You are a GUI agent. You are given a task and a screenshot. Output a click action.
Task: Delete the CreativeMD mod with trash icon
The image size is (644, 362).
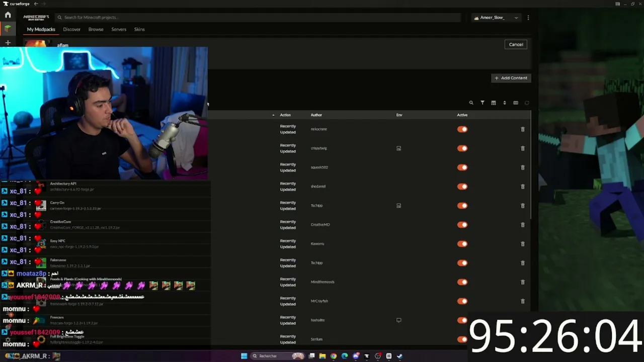(523, 225)
